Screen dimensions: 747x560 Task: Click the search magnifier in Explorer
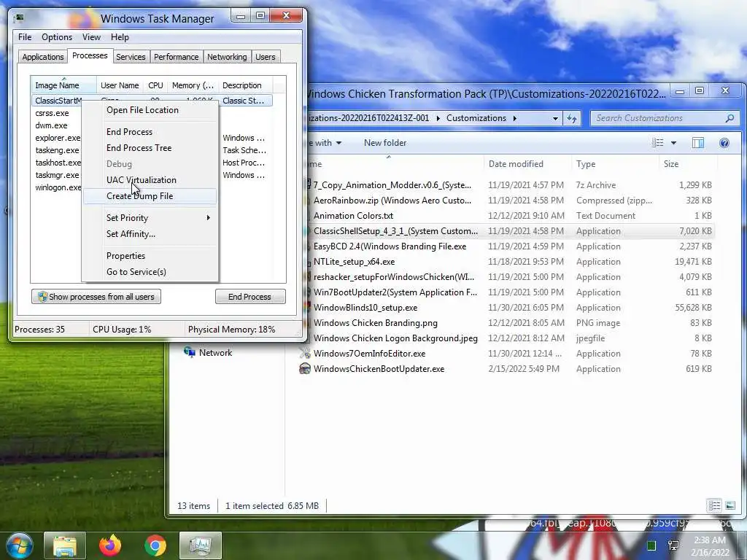[729, 118]
